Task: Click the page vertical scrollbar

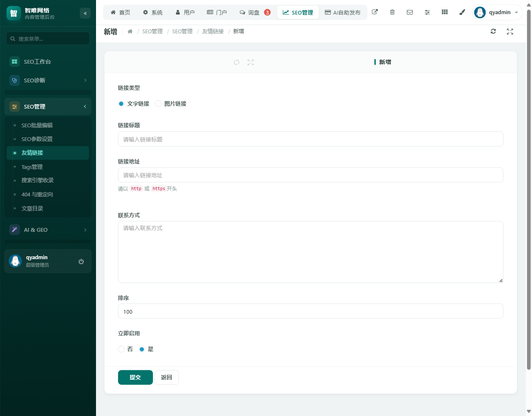Action: pyautogui.click(x=529, y=189)
